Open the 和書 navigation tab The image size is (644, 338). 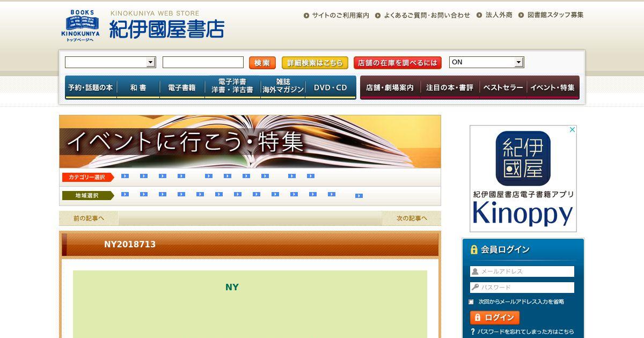[x=137, y=87]
